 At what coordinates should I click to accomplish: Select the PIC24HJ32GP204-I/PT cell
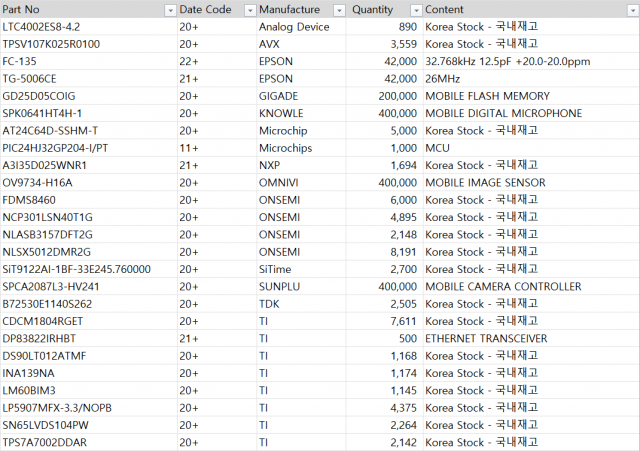89,148
